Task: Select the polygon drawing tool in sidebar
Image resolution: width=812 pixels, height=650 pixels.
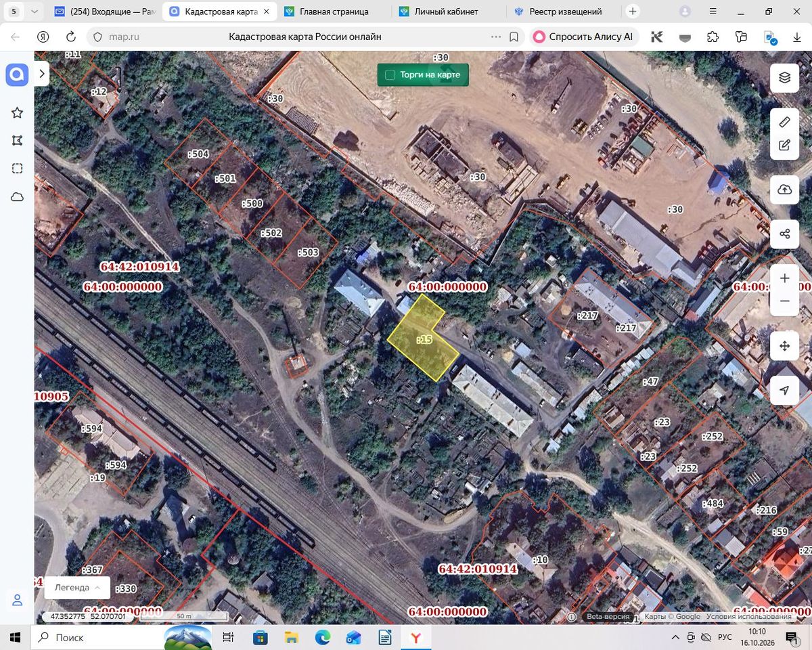Action: point(18,141)
